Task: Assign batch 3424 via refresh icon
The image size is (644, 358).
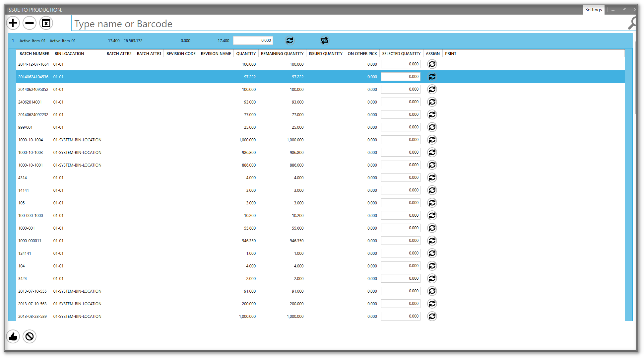Action: pos(432,278)
